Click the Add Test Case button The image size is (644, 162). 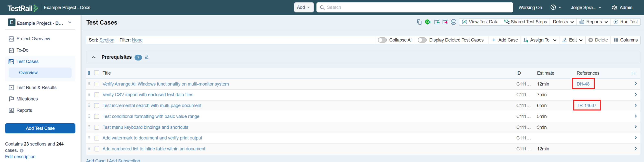pos(40,128)
